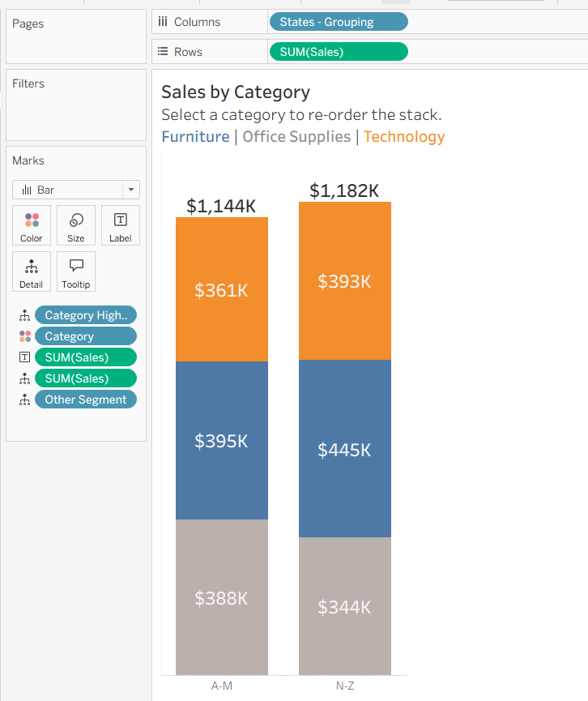Click detail icon beside Other Segment pill

pyautogui.click(x=25, y=400)
